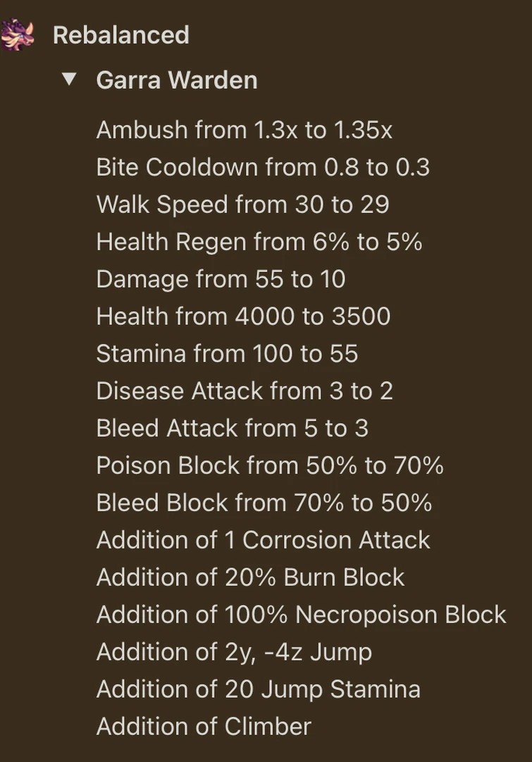Select the Damage from 55 to 10 line
The height and width of the screenshot is (762, 532).
[x=220, y=279]
